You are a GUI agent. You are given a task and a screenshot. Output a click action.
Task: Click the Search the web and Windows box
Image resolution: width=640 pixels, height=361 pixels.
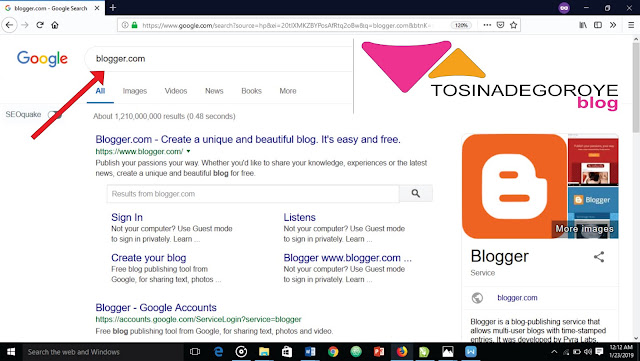click(103, 352)
